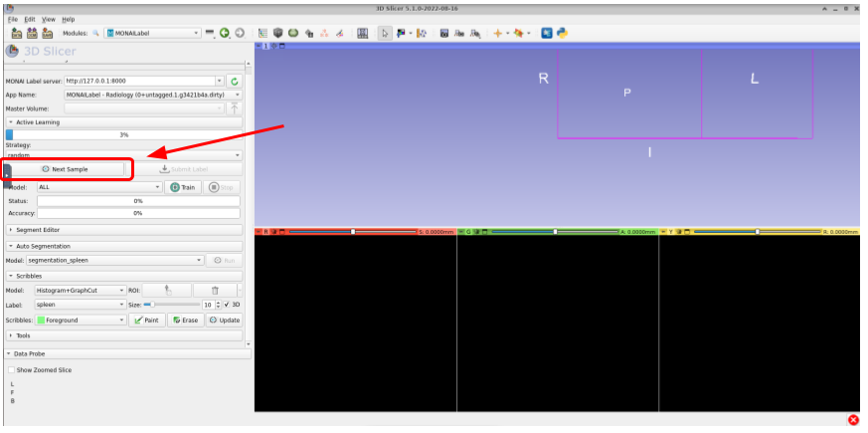
Task: Open the View menu
Action: coord(49,19)
